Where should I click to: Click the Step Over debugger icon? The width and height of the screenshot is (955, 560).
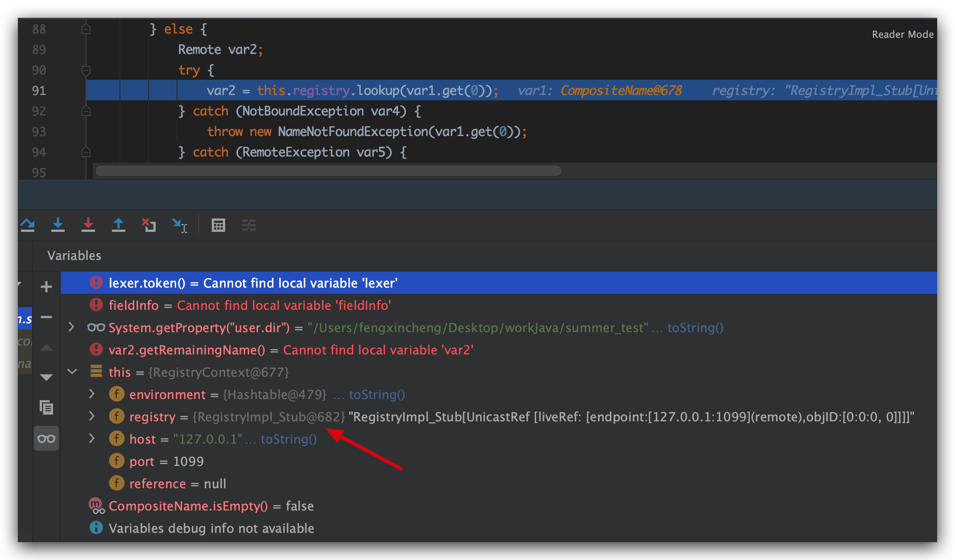[x=28, y=225]
